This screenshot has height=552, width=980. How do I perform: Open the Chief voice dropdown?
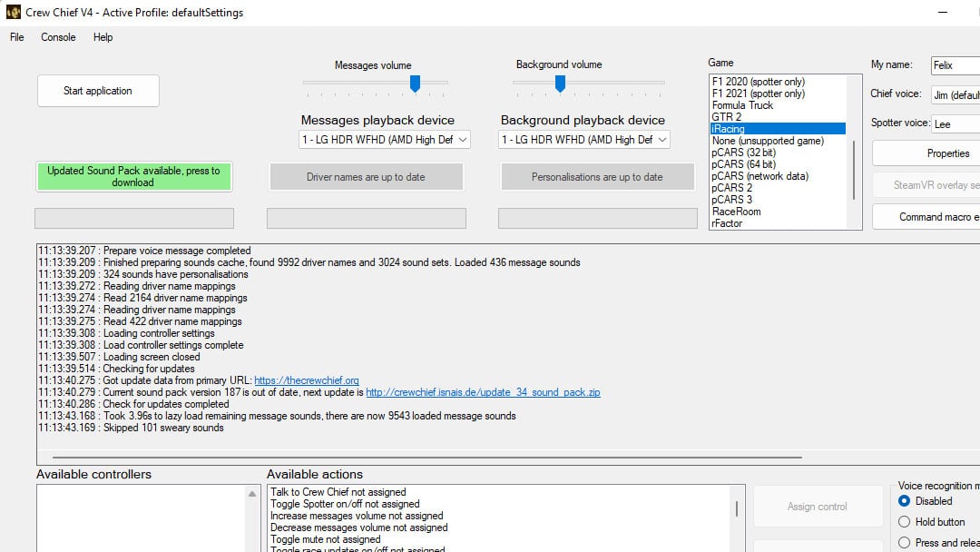pos(955,94)
